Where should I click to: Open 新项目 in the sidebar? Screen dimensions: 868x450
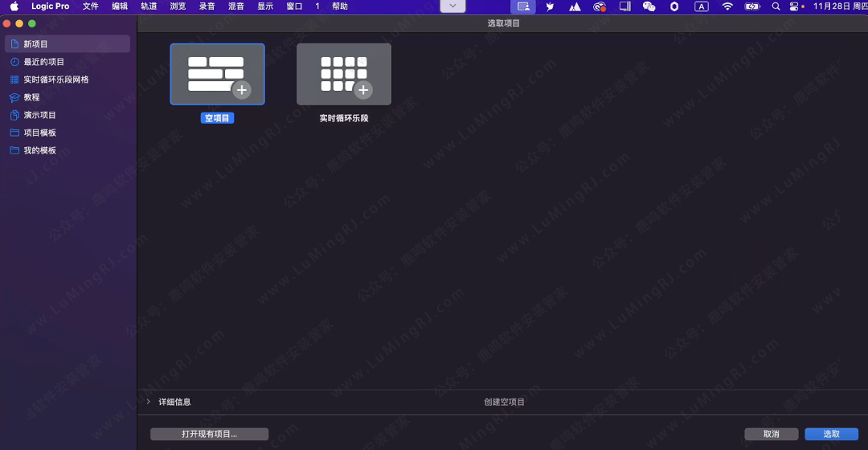[x=68, y=43]
